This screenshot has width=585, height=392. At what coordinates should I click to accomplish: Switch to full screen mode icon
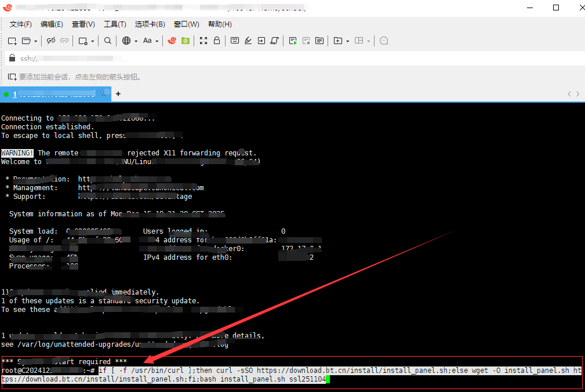[x=203, y=41]
